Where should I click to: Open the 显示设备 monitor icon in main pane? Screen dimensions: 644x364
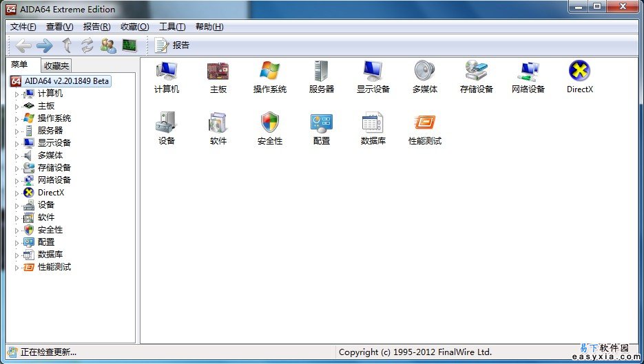pos(373,71)
